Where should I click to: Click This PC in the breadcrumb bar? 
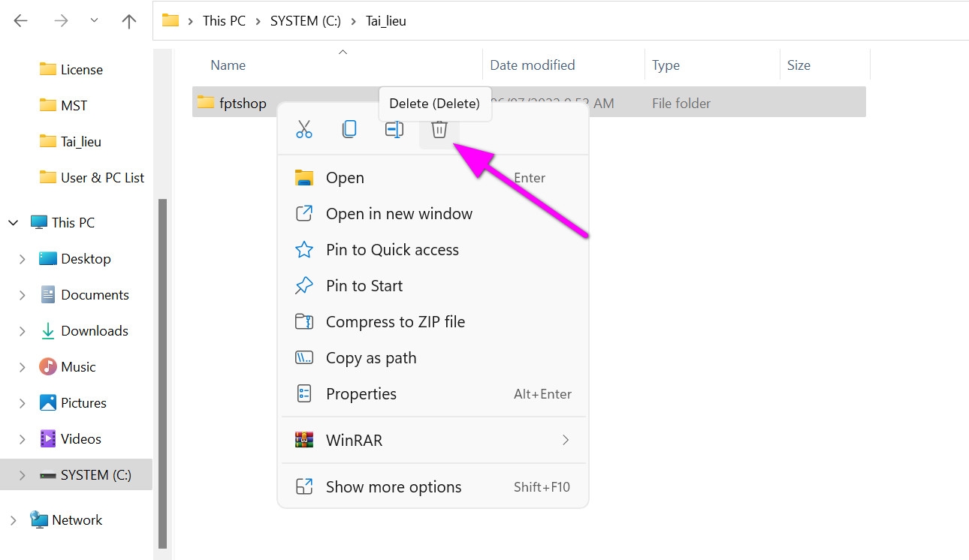click(224, 20)
